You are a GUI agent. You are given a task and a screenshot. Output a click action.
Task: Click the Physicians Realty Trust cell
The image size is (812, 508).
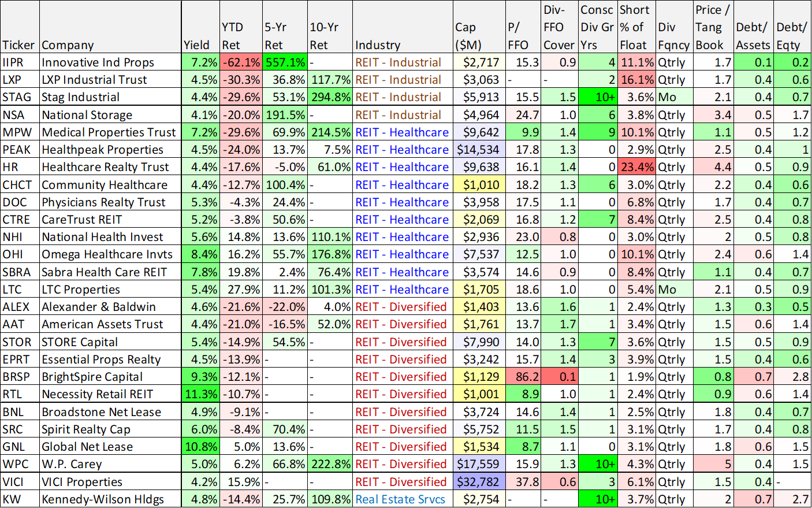110,202
